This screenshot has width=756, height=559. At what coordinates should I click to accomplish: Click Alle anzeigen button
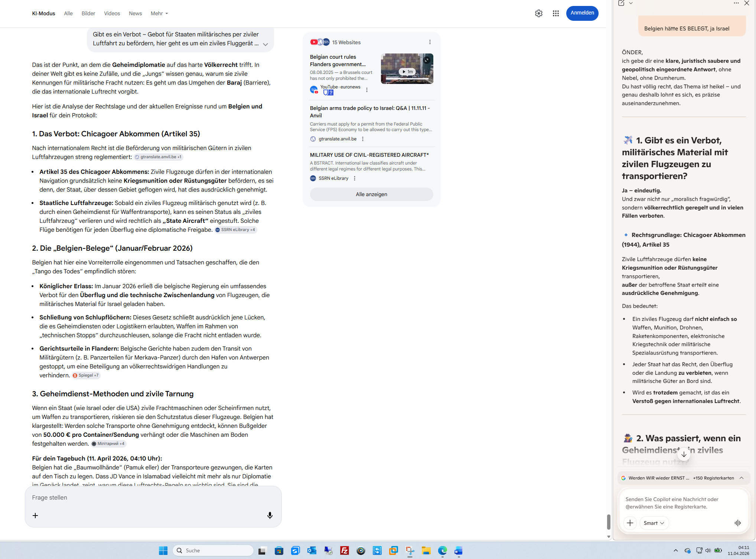click(371, 194)
